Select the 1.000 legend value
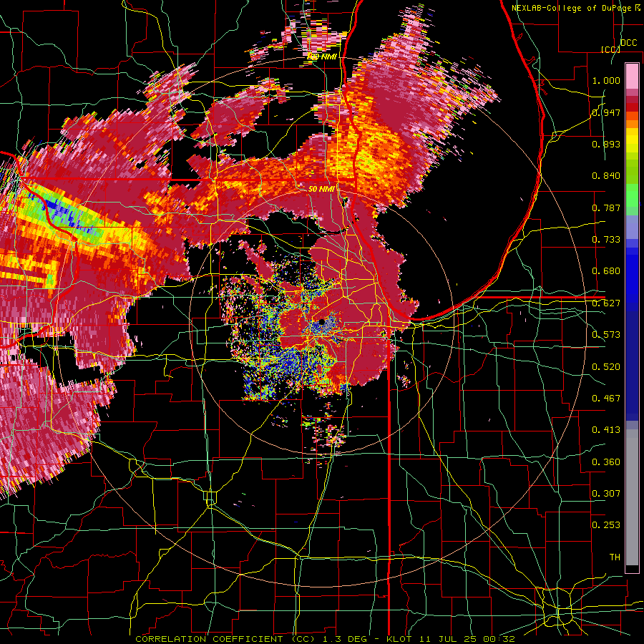644x644 pixels. [x=606, y=80]
